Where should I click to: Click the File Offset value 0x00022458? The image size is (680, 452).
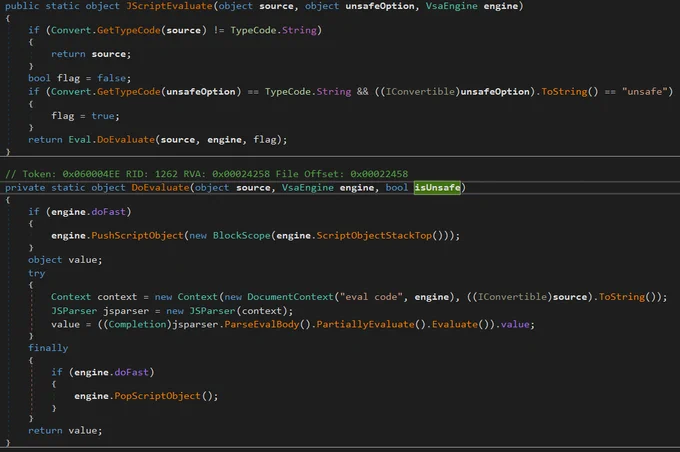click(x=379, y=174)
